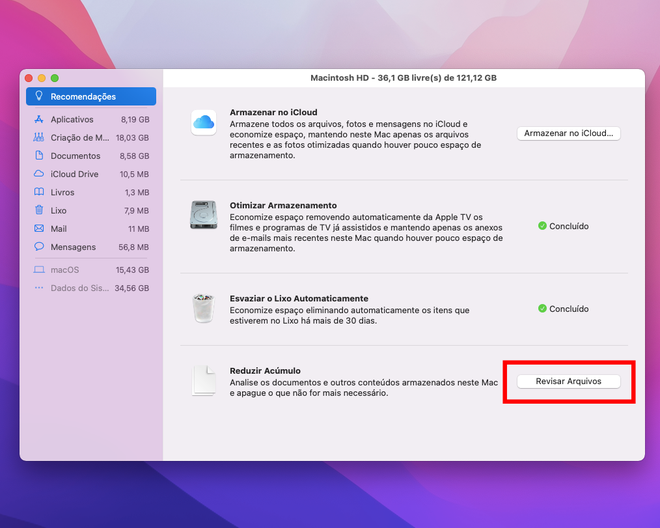Click the Dados do Sis... sidebar label
This screenshot has width=660, height=528.
pyautogui.click(x=80, y=288)
